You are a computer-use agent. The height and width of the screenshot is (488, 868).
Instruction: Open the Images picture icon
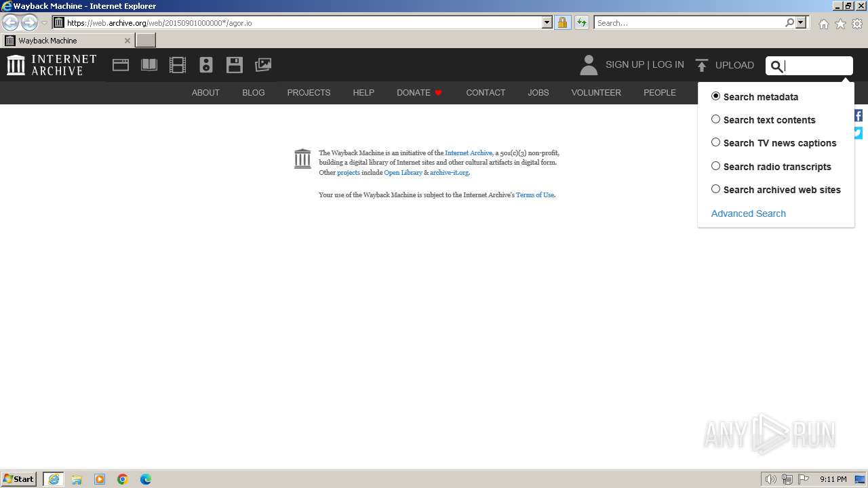click(263, 65)
